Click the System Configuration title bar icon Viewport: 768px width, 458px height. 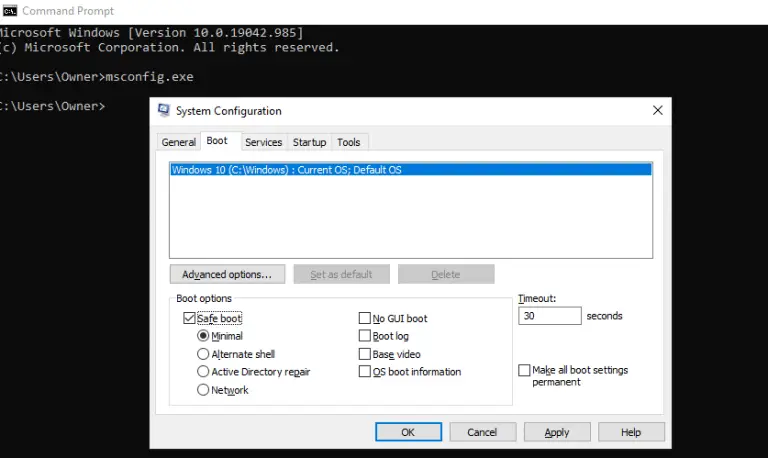163,111
